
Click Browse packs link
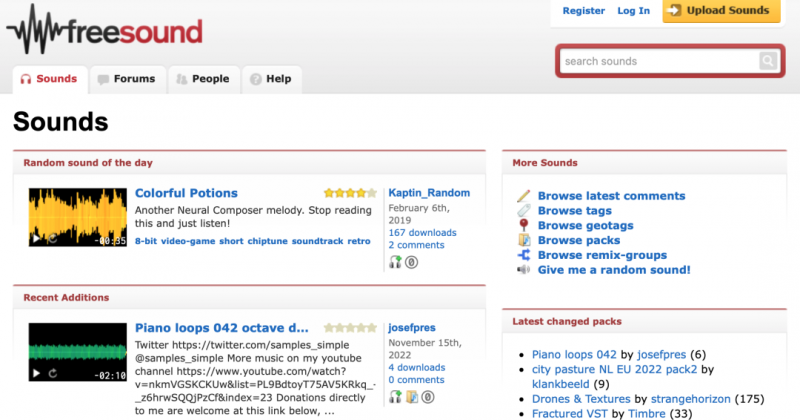click(579, 240)
